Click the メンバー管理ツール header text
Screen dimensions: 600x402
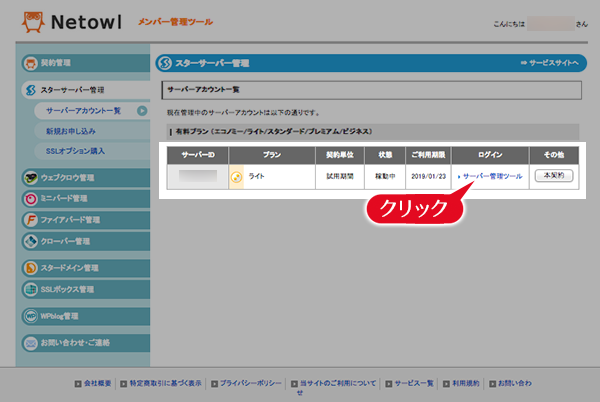tap(175, 22)
